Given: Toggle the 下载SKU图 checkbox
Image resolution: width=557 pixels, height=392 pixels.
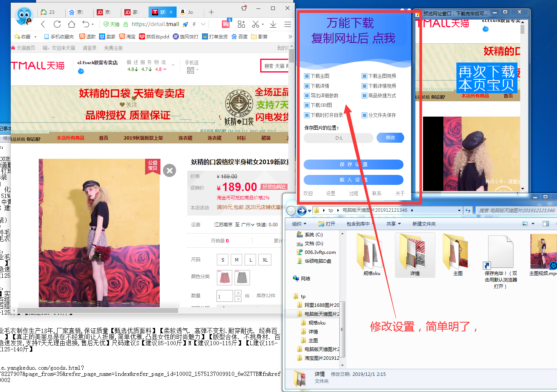Looking at the screenshot, I should pyautogui.click(x=307, y=105).
